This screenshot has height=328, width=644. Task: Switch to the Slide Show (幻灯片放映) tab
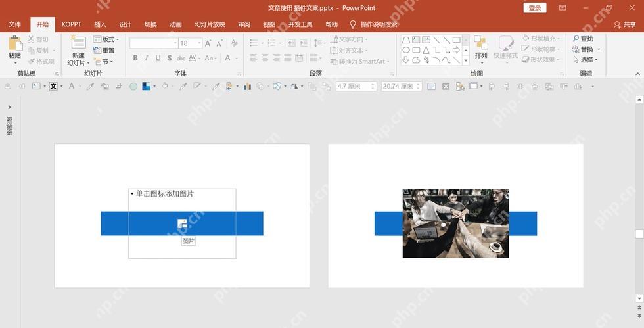(x=210, y=25)
